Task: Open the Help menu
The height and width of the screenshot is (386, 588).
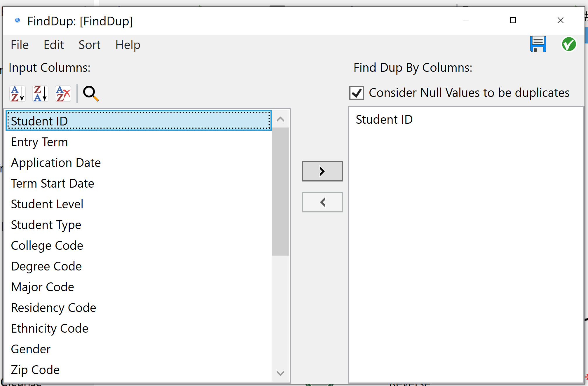Action: point(128,45)
